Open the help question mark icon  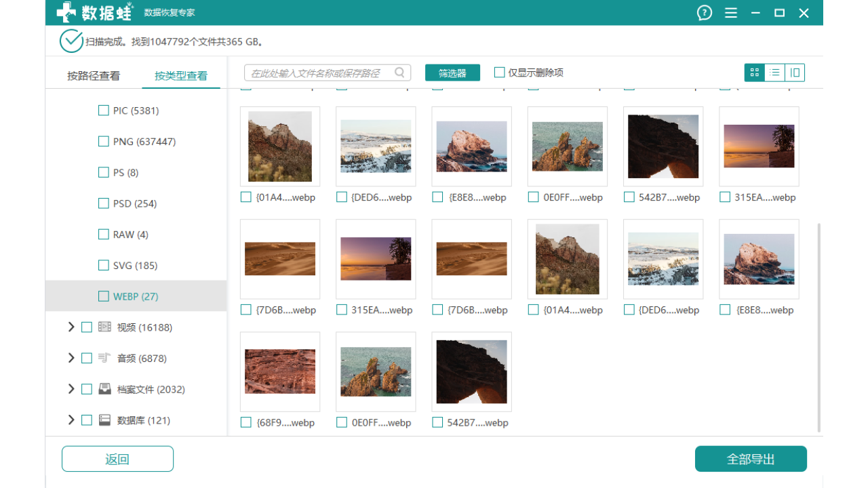[x=705, y=13]
